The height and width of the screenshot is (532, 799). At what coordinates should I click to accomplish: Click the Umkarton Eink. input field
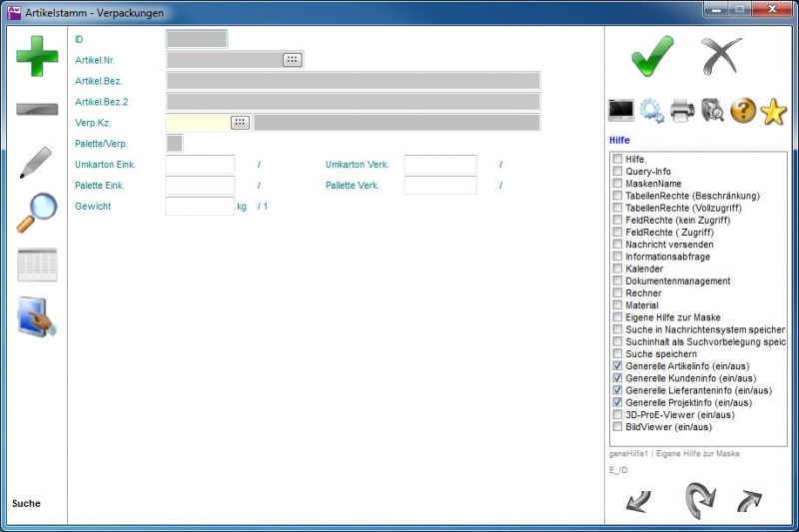[x=200, y=165]
